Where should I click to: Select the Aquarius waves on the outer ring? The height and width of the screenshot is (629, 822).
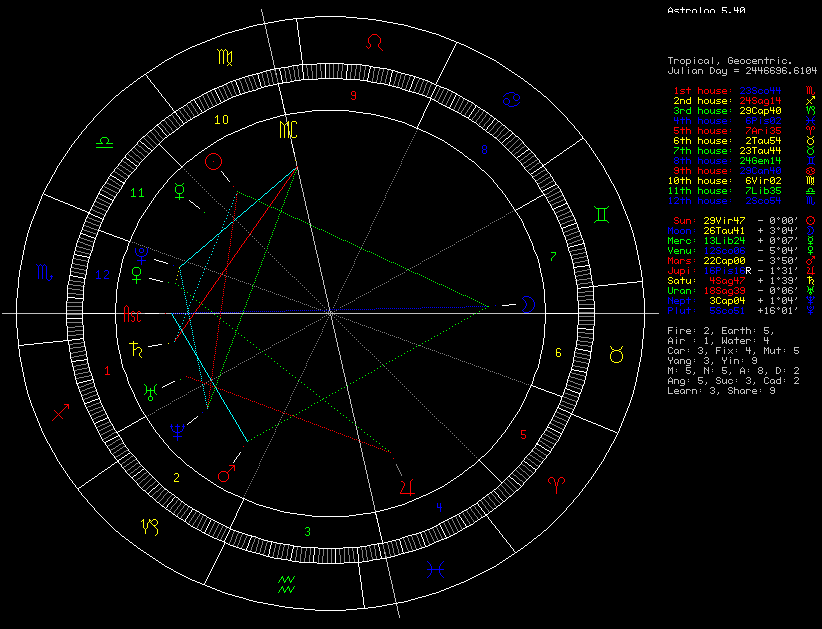(x=288, y=583)
